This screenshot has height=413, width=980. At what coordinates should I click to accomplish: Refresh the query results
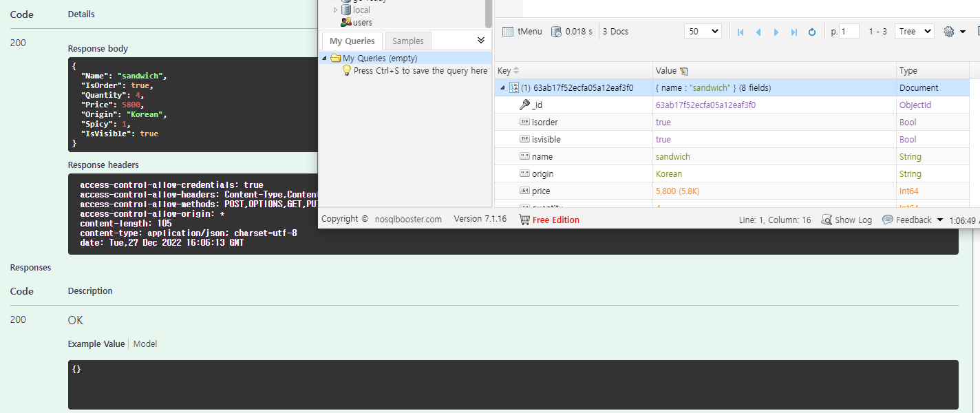[x=812, y=32]
